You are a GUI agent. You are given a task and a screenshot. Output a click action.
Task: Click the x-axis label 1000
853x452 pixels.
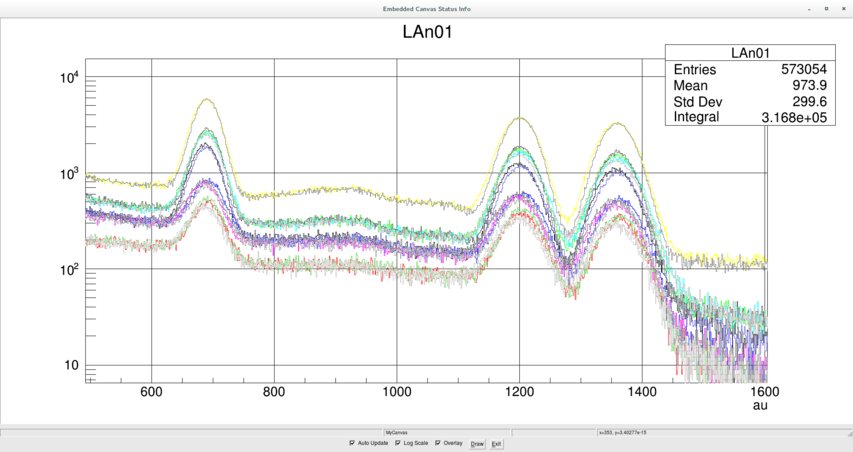(x=397, y=392)
